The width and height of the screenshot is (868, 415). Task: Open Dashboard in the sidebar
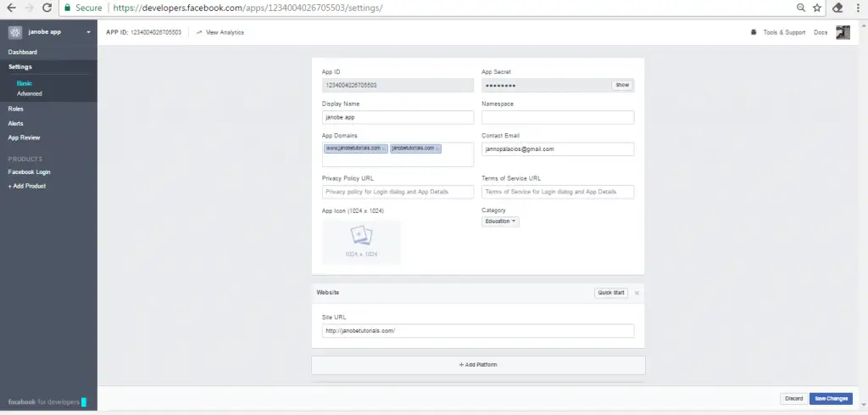coord(23,53)
